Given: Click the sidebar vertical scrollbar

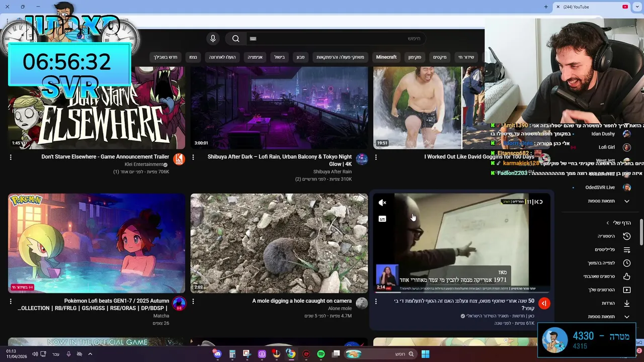Looking at the screenshot, I should (641, 231).
